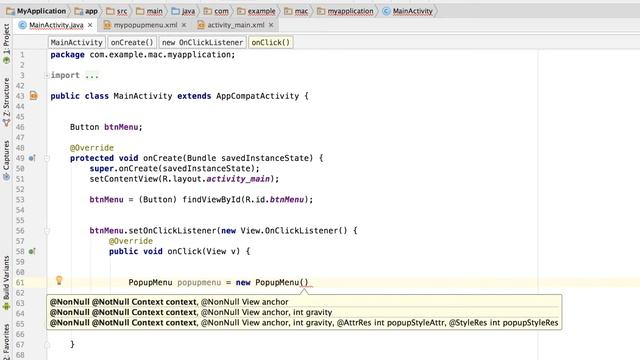Click @Override annotation on line 57

[x=131, y=242]
